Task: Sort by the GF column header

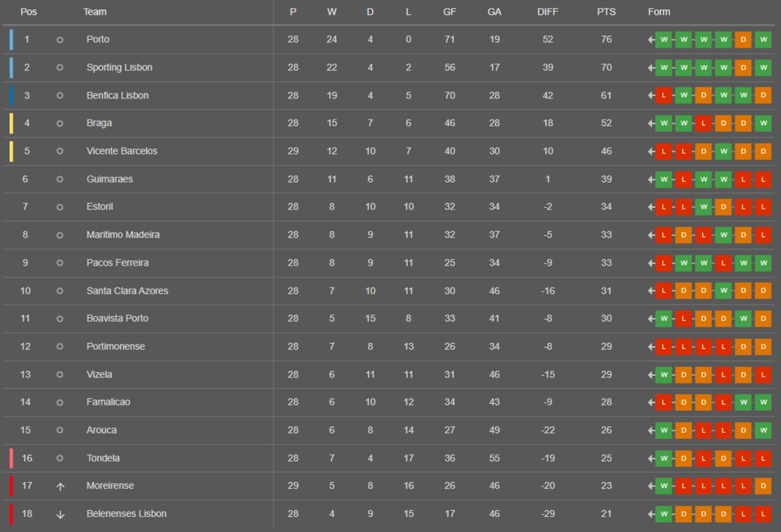Action: [449, 12]
